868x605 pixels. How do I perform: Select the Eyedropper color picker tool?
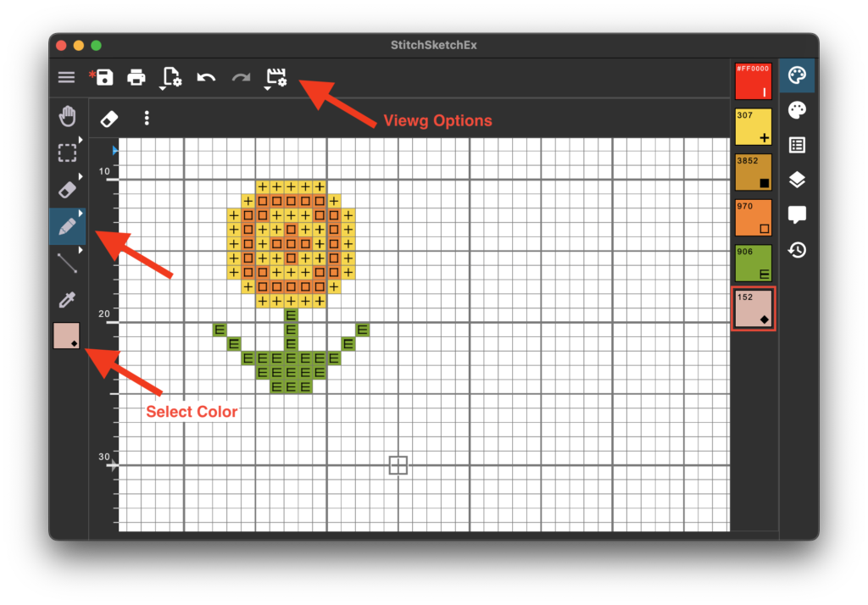67,299
